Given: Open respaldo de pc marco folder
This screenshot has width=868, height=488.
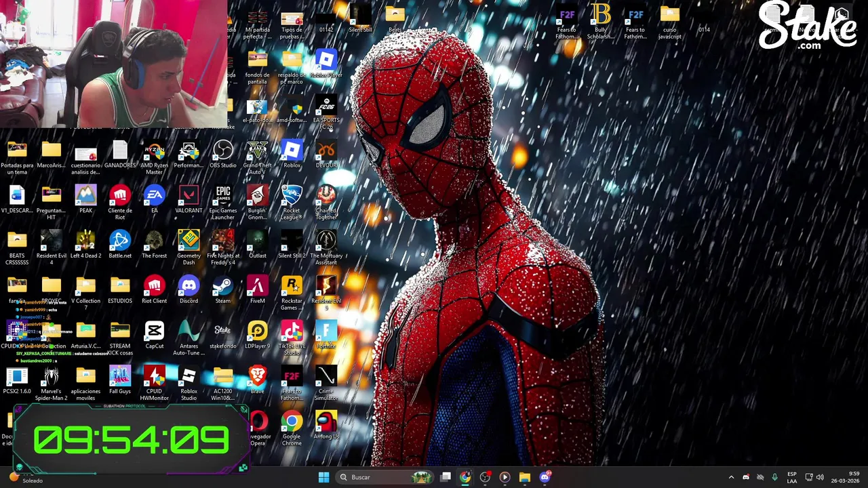Looking at the screenshot, I should pos(292,67).
